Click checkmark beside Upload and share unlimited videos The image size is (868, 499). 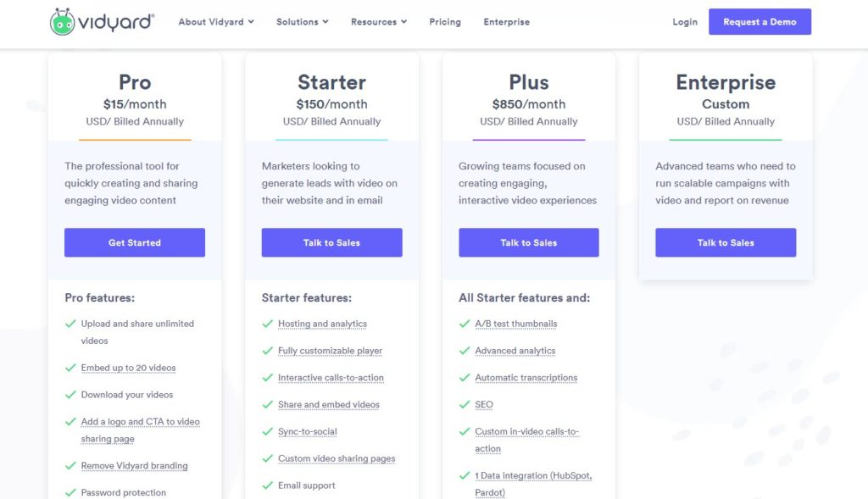pyautogui.click(x=70, y=324)
